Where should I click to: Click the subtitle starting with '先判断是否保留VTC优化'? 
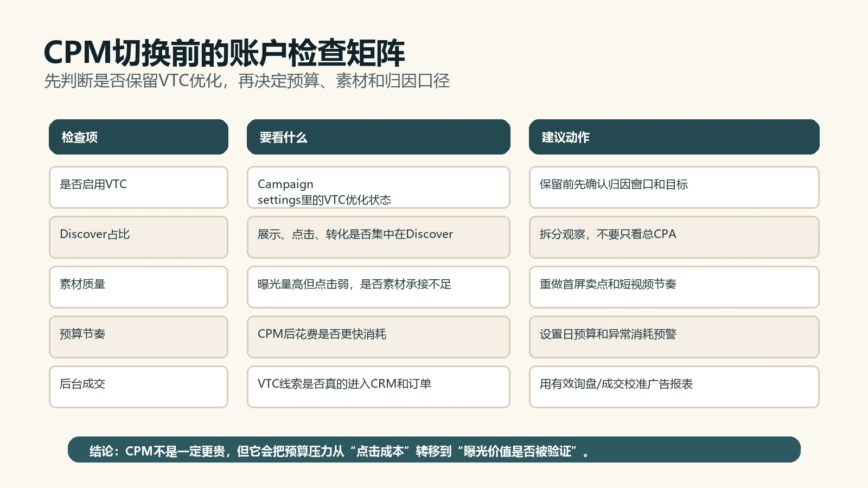[x=247, y=81]
